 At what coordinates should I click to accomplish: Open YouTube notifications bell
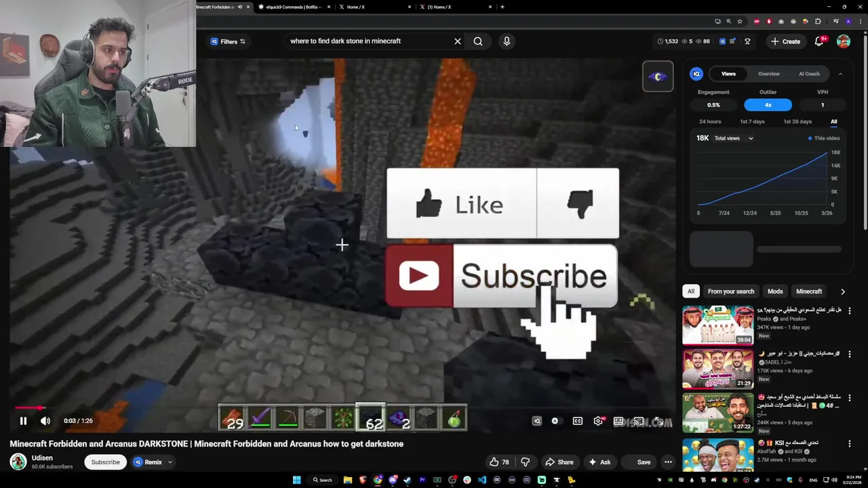coord(819,41)
